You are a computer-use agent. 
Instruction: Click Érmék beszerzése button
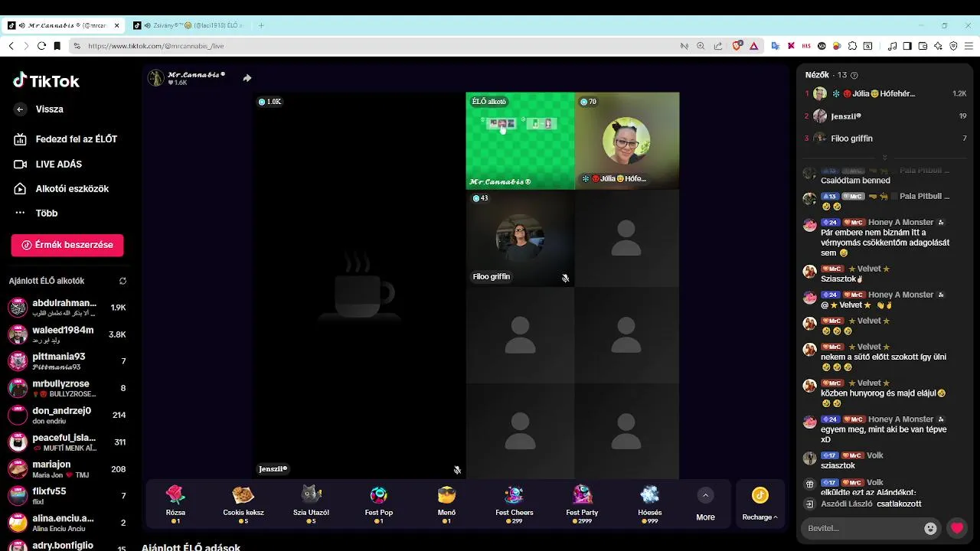(x=67, y=245)
